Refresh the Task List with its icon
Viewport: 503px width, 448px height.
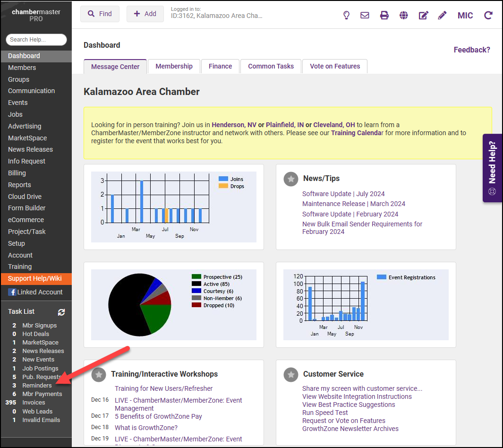coord(61,312)
